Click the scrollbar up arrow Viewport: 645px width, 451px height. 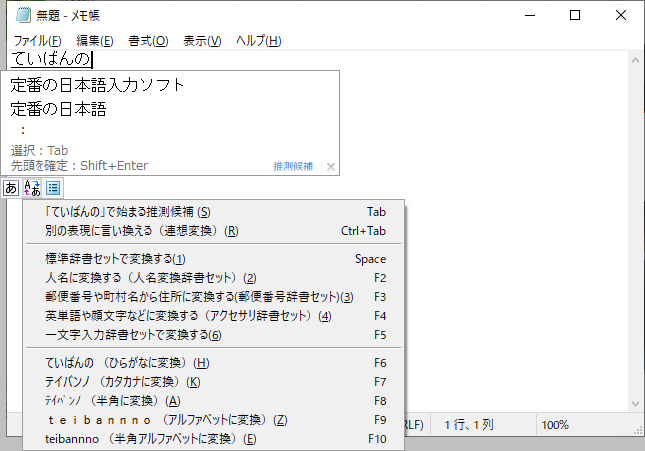pyautogui.click(x=635, y=60)
